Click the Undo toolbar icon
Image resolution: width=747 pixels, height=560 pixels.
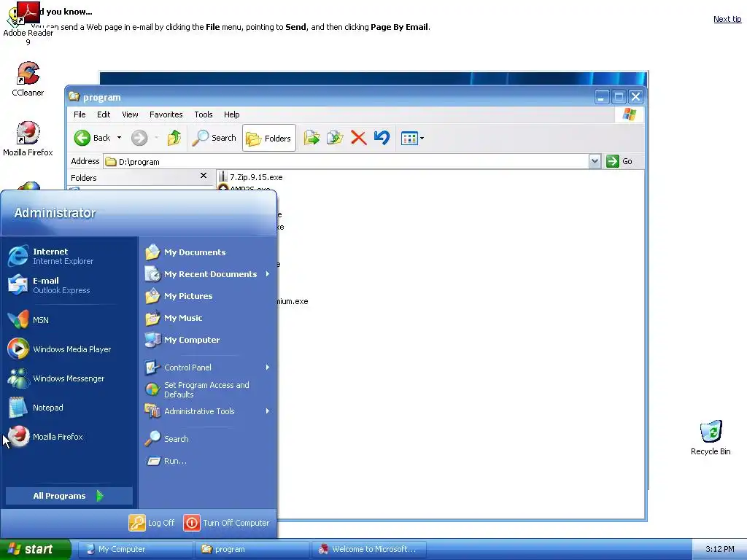(382, 138)
